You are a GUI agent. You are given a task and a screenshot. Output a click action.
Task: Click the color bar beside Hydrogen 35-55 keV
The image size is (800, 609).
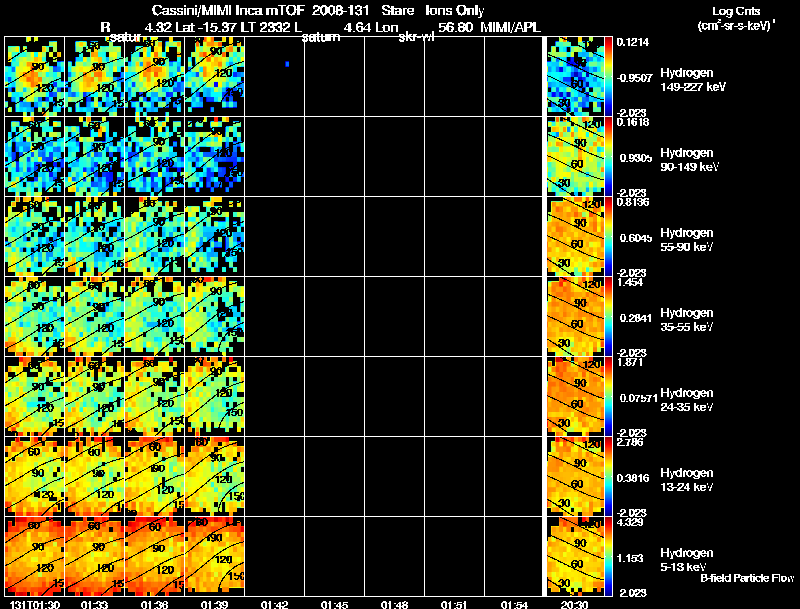[608, 317]
